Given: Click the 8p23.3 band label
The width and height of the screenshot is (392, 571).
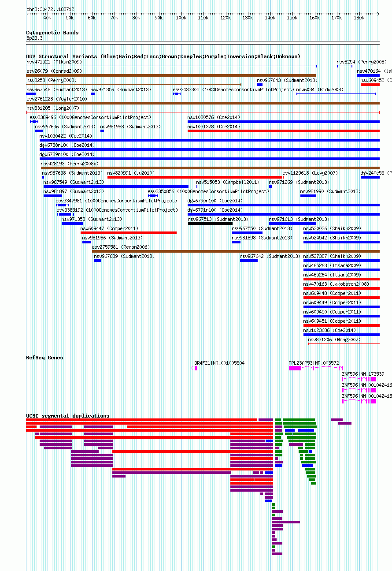Looking at the screenshot, I should click(34, 38).
